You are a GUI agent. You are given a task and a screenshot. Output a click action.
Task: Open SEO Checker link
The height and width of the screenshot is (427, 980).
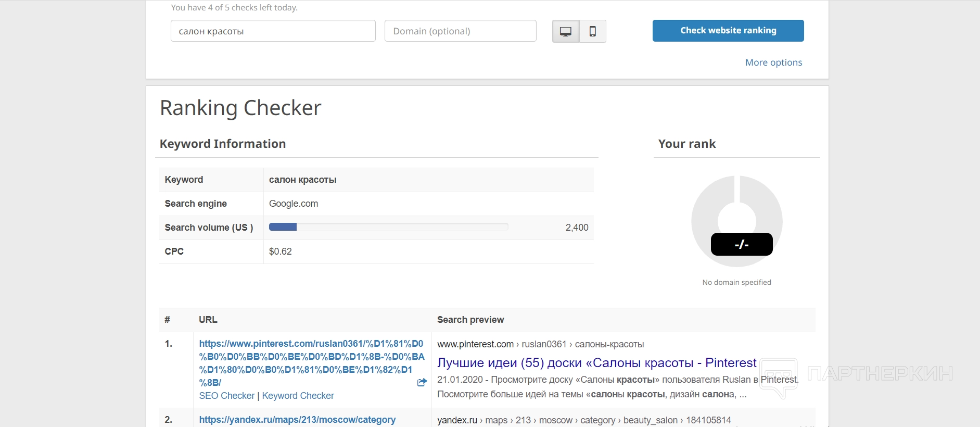point(227,396)
